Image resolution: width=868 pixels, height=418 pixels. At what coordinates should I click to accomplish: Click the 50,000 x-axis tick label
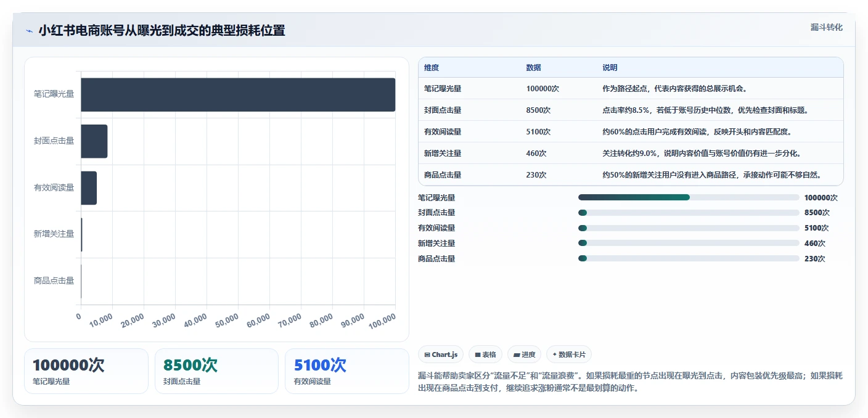point(227,320)
